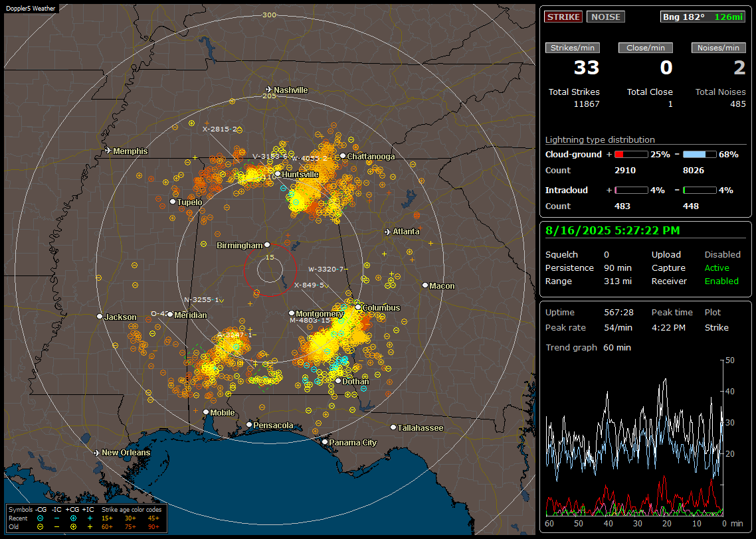Click the Persistence value 90 min
Viewport: 756px width, 539px height.
point(618,268)
